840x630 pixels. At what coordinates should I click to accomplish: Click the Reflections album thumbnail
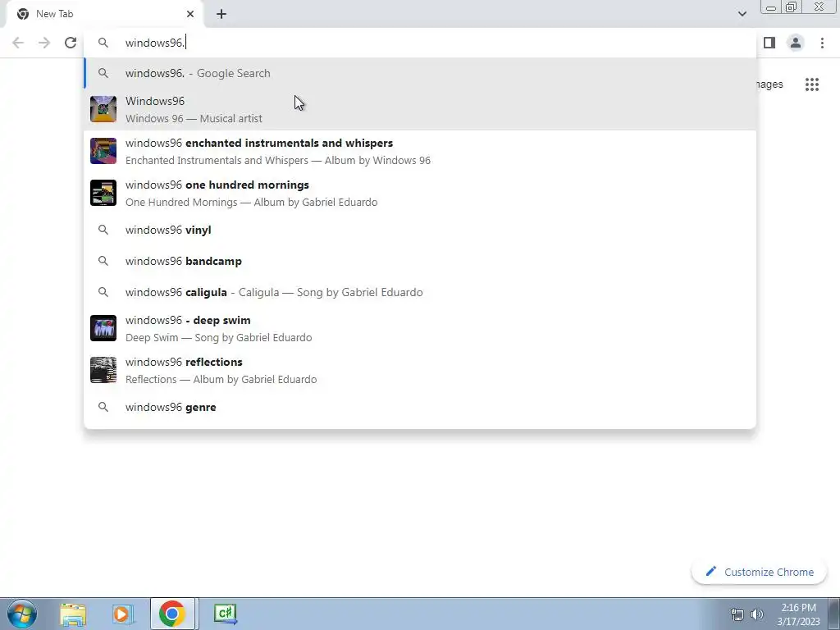tap(103, 370)
